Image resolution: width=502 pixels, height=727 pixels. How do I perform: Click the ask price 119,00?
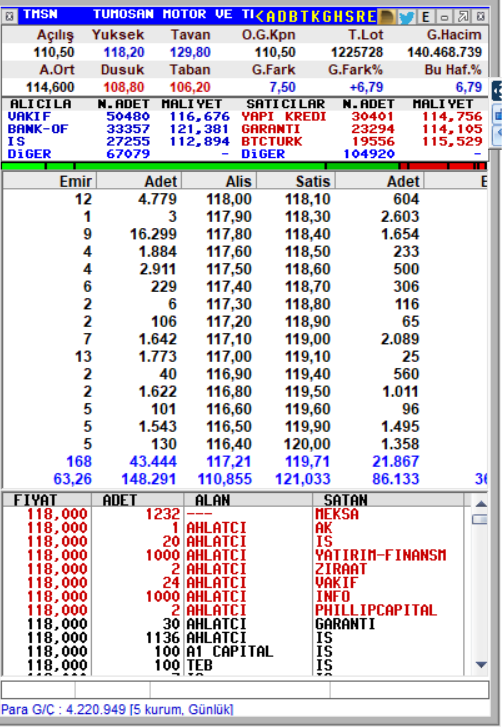(308, 339)
